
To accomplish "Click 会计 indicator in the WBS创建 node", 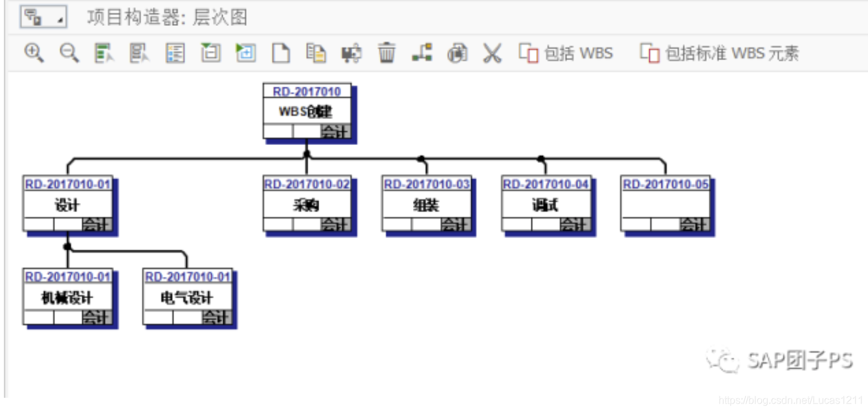I will pos(336,132).
